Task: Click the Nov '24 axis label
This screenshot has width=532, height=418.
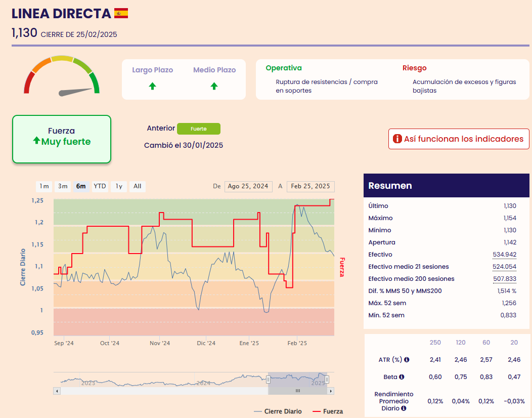Action: (x=160, y=343)
